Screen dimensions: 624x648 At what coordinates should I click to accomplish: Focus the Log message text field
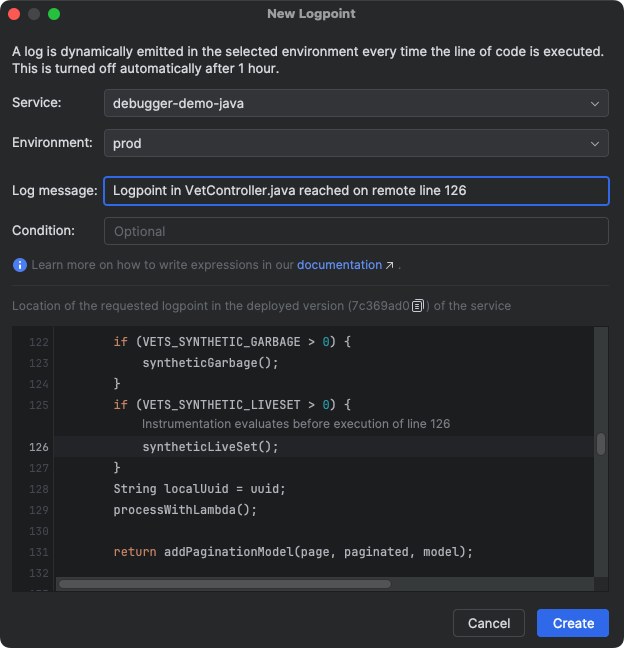(x=356, y=190)
